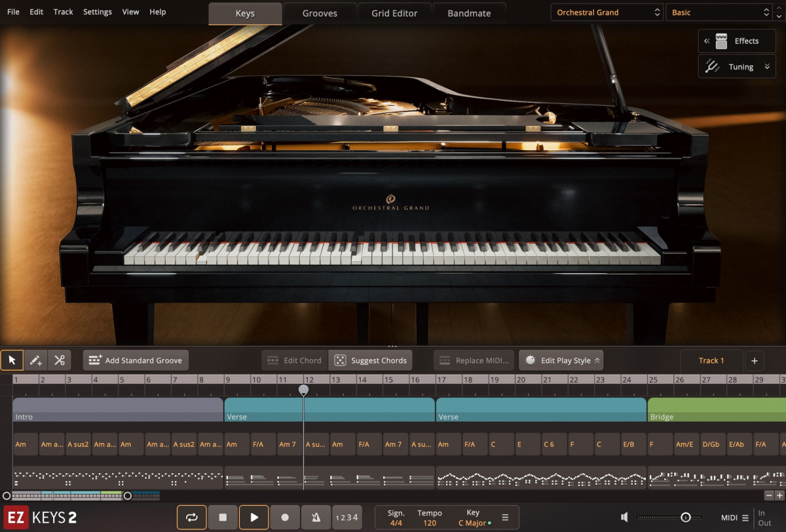Enable the 1234 count-in

pyautogui.click(x=347, y=517)
